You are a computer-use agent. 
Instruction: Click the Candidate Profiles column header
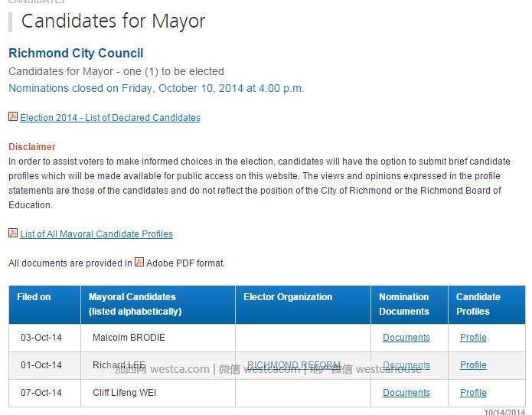[x=487, y=305]
